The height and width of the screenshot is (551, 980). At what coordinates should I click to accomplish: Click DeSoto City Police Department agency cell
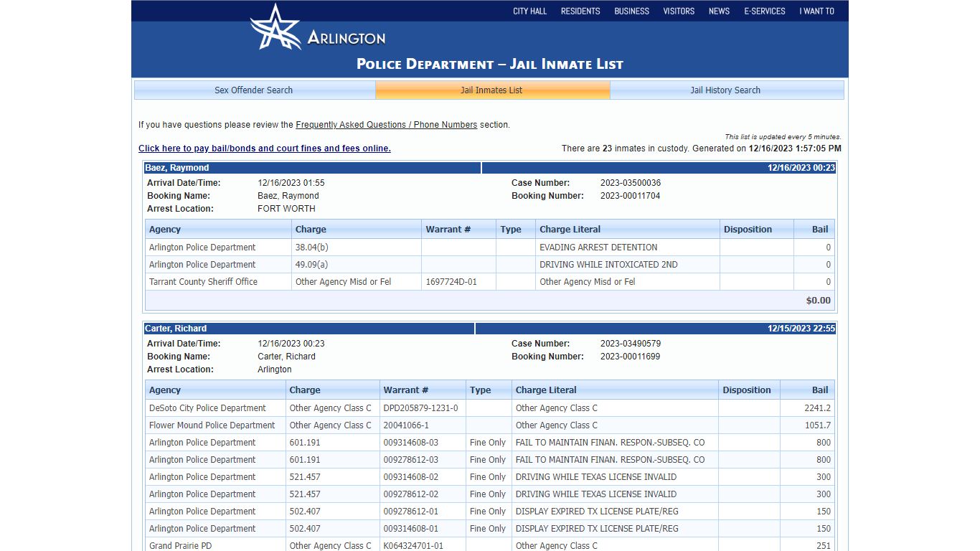[207, 408]
